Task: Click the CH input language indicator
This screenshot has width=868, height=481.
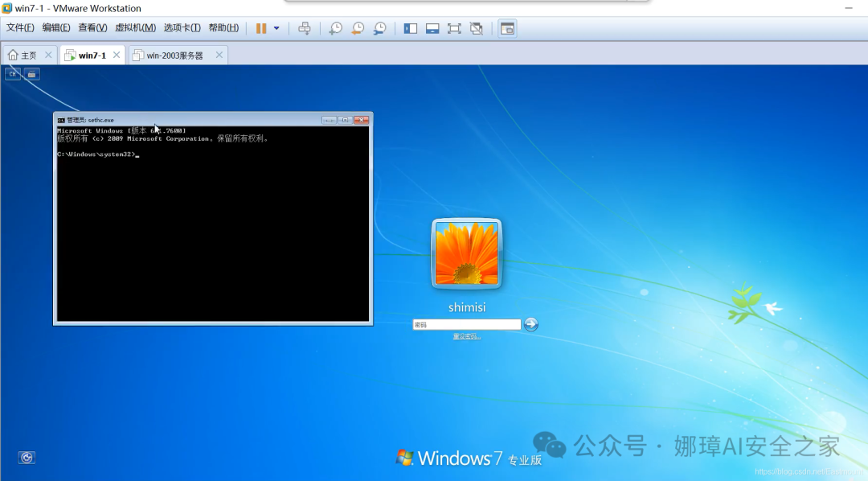Action: (13, 74)
